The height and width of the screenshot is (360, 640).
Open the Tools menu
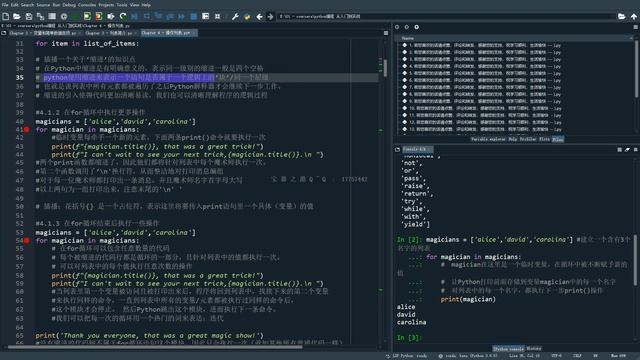click(x=122, y=5)
